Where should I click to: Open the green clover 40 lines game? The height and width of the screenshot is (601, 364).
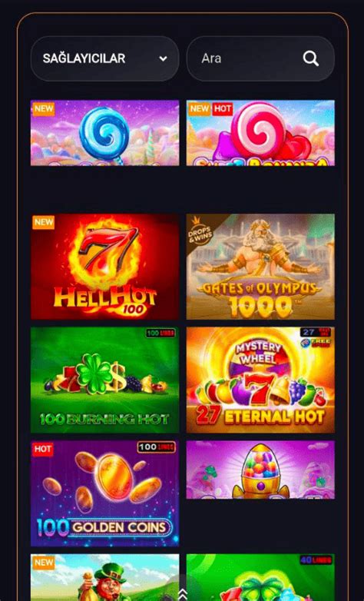tap(260, 577)
